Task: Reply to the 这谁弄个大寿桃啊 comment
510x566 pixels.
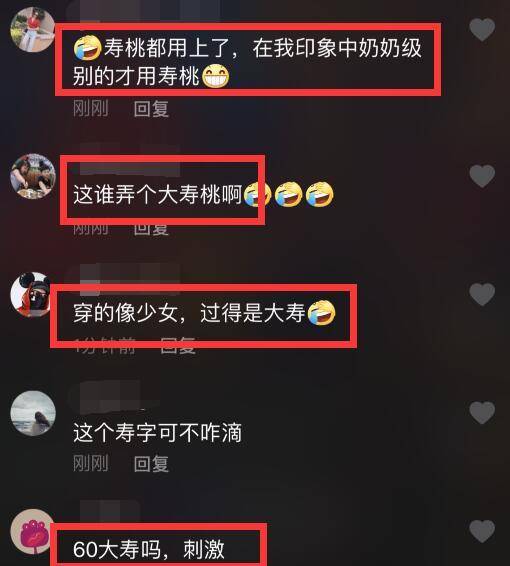Action: pyautogui.click(x=151, y=230)
